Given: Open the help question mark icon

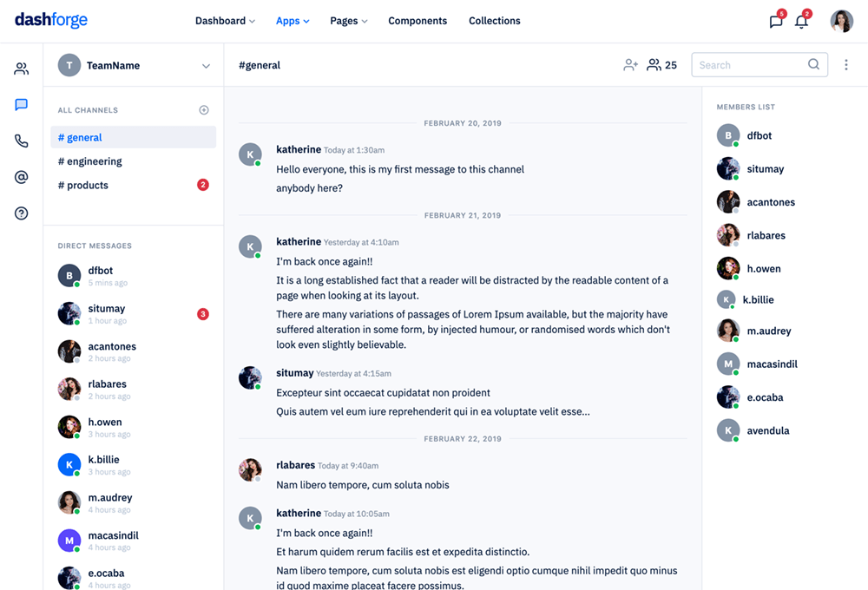Looking at the screenshot, I should (22, 213).
